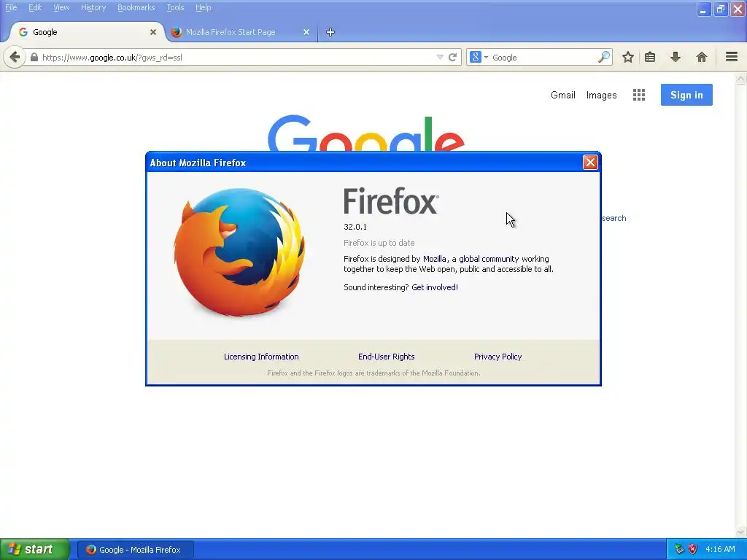
Task: Click the green network tray icon
Action: pos(679,550)
